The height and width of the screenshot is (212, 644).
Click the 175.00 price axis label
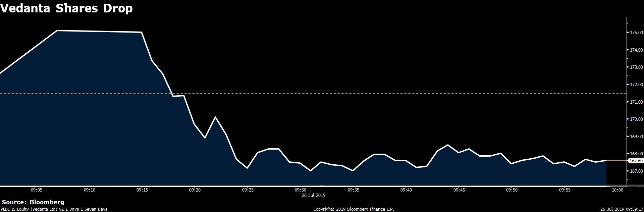point(636,33)
